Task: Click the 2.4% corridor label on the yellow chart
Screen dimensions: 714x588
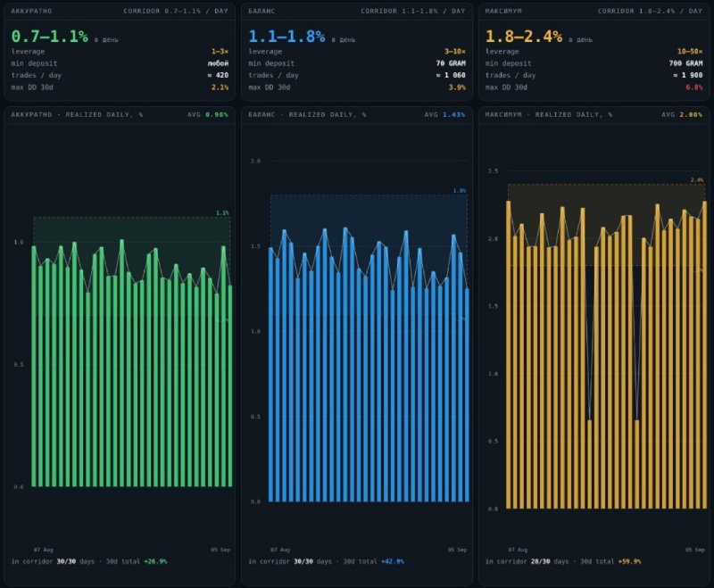Action: (697, 179)
